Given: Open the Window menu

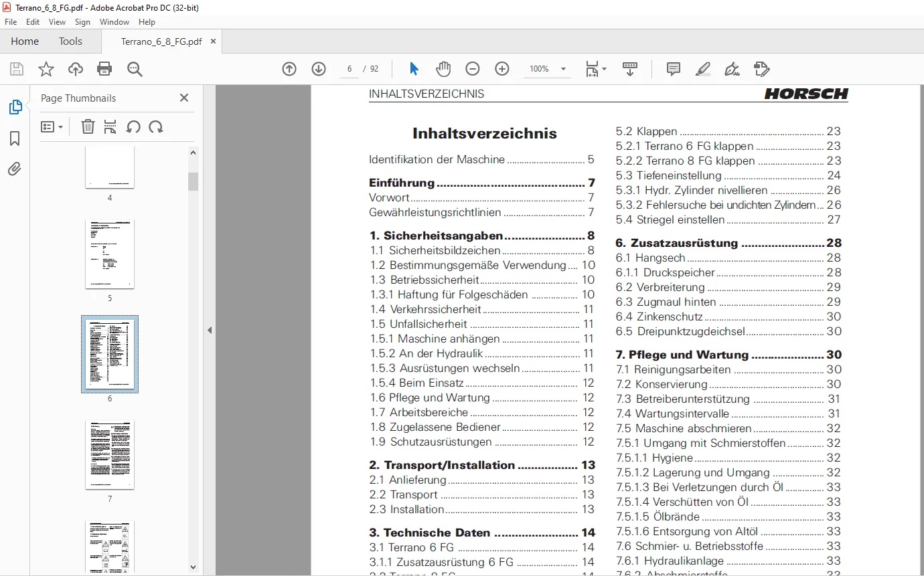Looking at the screenshot, I should 114,22.
